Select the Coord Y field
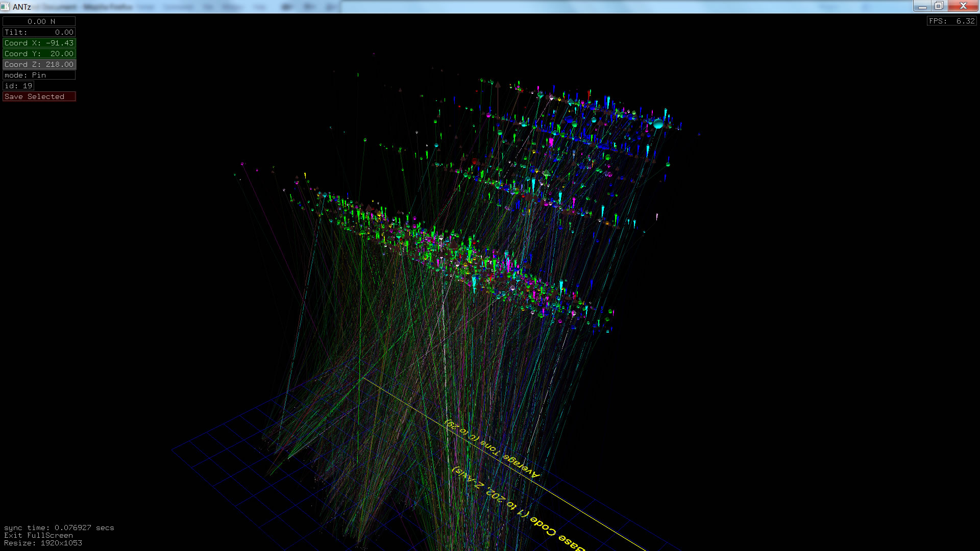Viewport: 980px width, 551px height. click(x=39, y=54)
